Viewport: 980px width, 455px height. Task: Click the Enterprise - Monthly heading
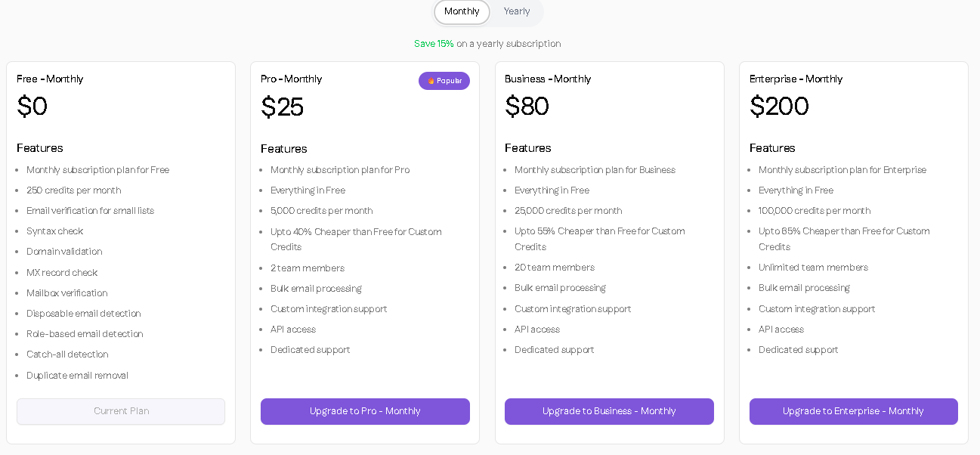point(796,79)
